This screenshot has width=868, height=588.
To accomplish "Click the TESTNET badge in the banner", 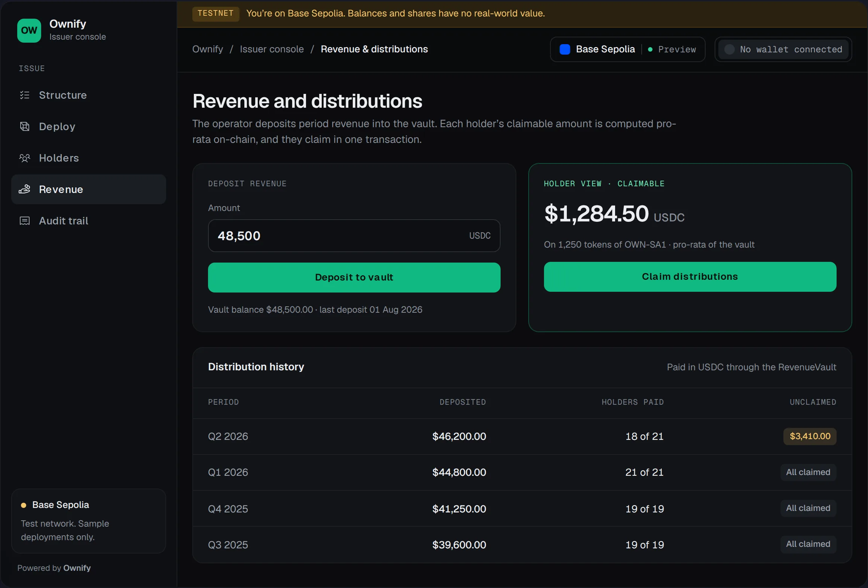I will click(216, 13).
